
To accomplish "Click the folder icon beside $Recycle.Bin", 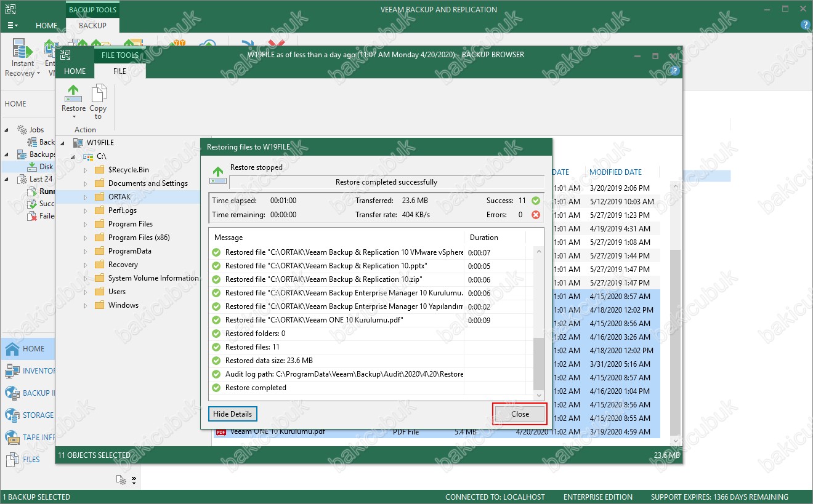I will (99, 170).
